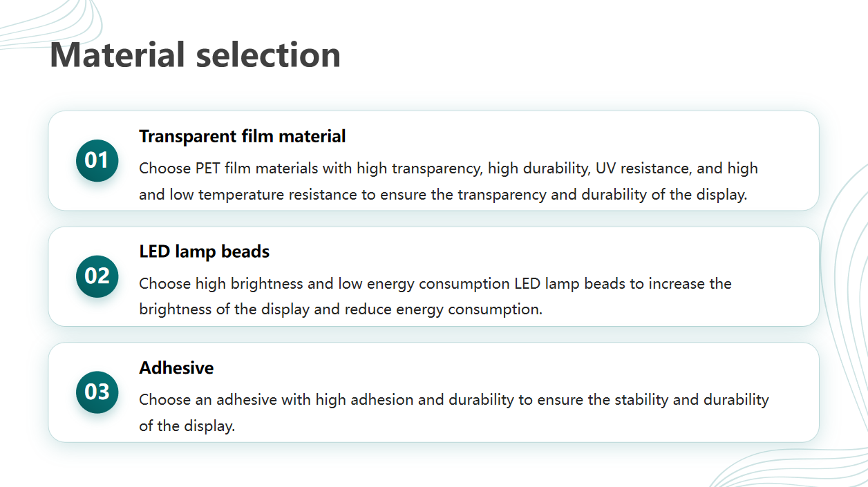Select the word PET in the first description
868x487 pixels.
(208, 169)
